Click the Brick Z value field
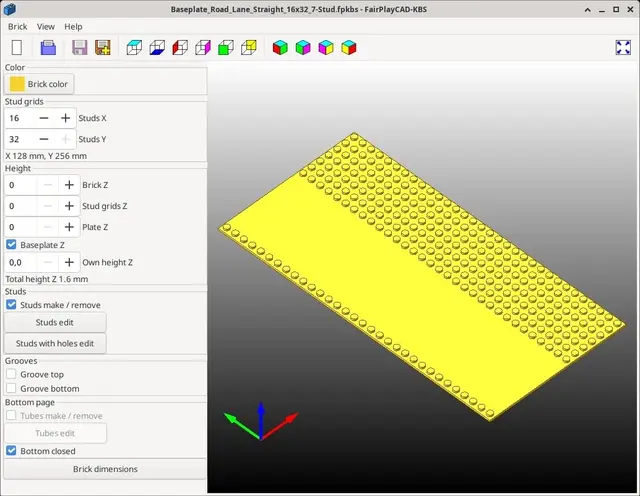This screenshot has height=496, width=640. tap(21, 185)
